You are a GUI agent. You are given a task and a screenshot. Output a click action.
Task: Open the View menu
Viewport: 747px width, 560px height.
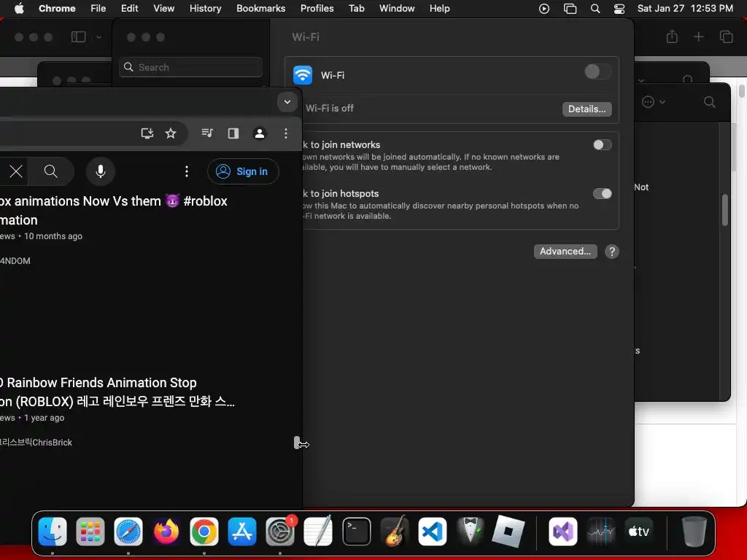[164, 8]
